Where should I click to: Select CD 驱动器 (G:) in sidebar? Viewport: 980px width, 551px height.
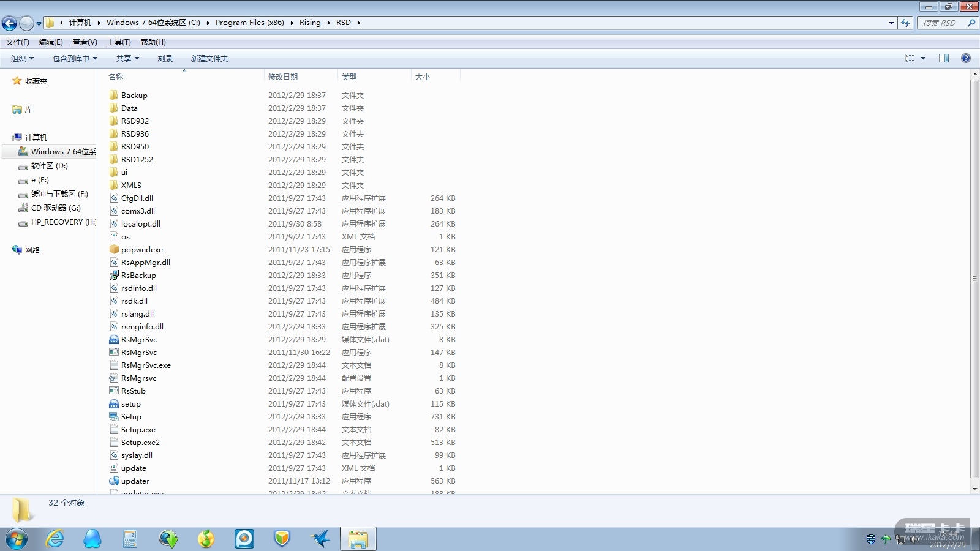pos(56,208)
